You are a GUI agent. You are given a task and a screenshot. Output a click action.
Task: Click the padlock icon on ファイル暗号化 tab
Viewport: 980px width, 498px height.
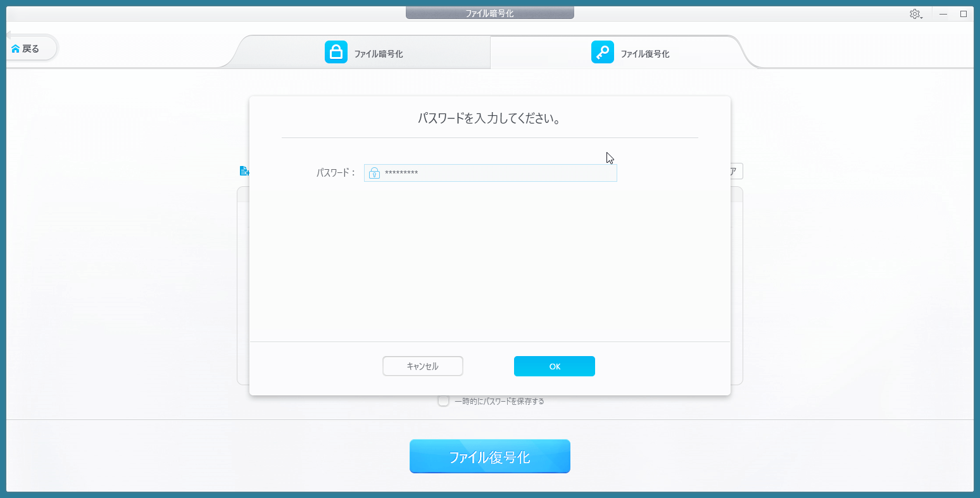click(x=336, y=52)
